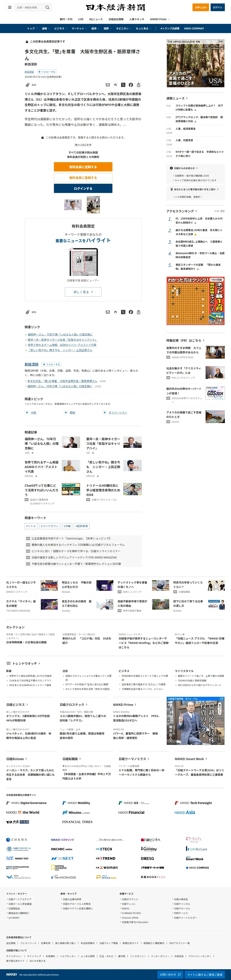The width and height of the screenshot is (231, 980).
Task: Follow the ダイバーシティ topic plus icon
Action: click(x=105, y=412)
